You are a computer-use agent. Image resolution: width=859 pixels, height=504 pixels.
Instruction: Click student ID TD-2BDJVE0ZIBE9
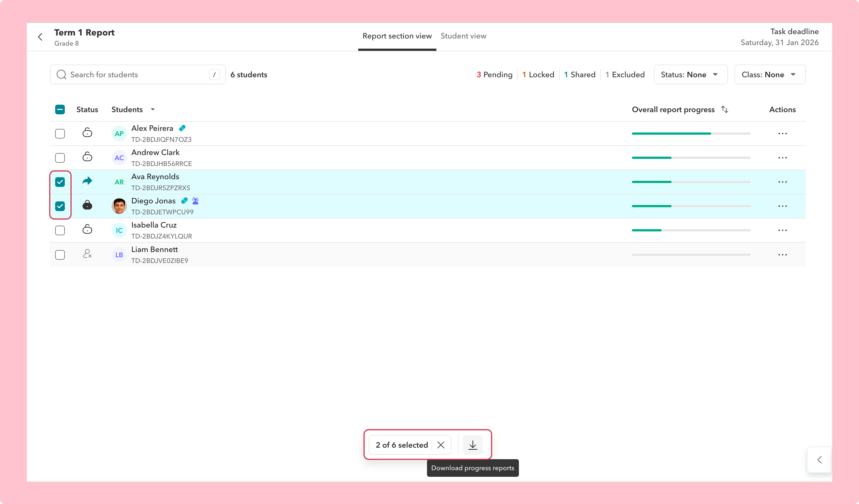(x=160, y=261)
